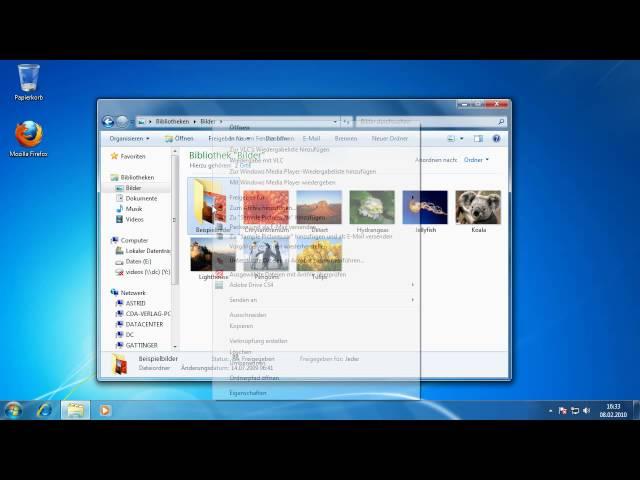This screenshot has width=640, height=480.
Task: Click the Neuer Ordner toolbar button
Action: (x=389, y=139)
